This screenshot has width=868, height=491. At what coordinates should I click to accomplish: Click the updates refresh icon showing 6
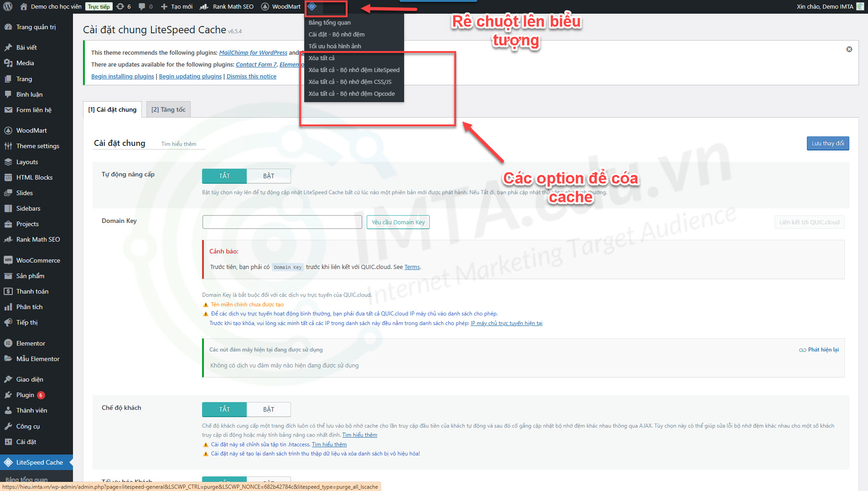click(120, 6)
